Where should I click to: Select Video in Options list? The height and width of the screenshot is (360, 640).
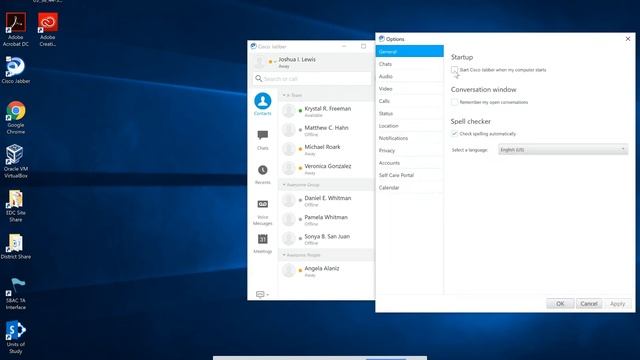click(x=409, y=89)
